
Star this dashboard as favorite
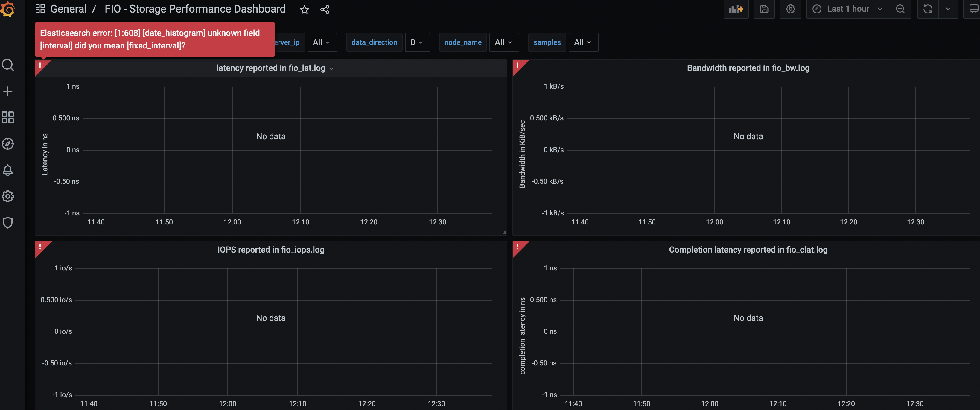(304, 10)
